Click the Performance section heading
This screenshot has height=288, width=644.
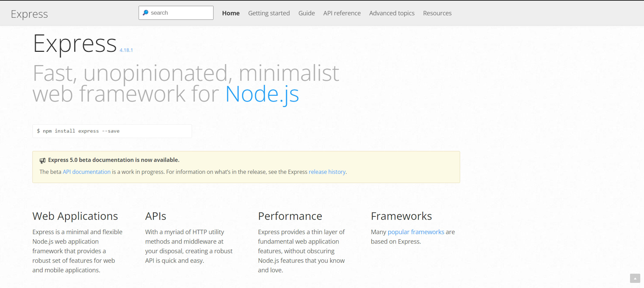[290, 216]
